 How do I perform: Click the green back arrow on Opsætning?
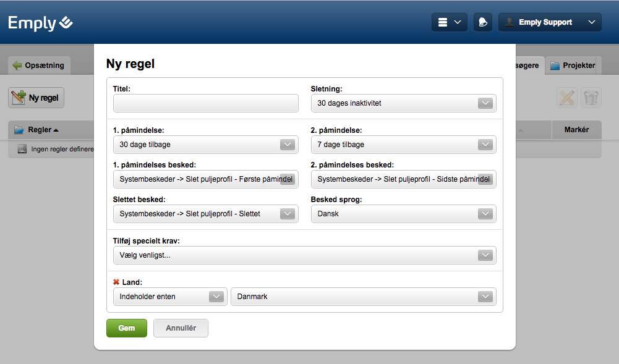click(x=17, y=64)
